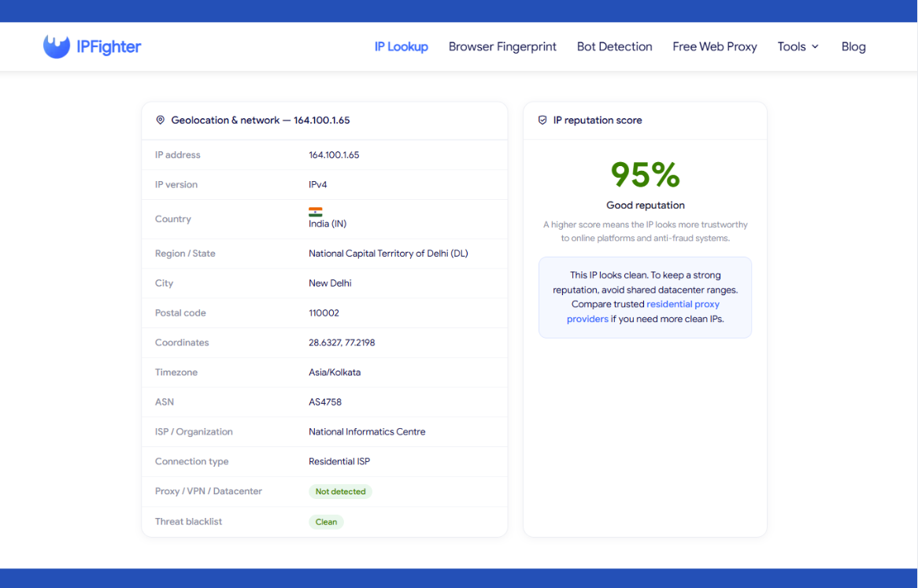The image size is (918, 588).
Task: Click the India flag icon in Country row
Action: click(316, 212)
